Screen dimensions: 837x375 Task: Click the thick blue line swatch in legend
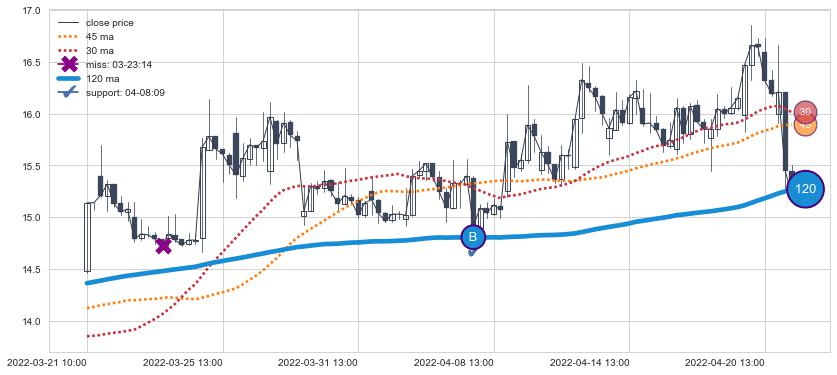[68, 79]
